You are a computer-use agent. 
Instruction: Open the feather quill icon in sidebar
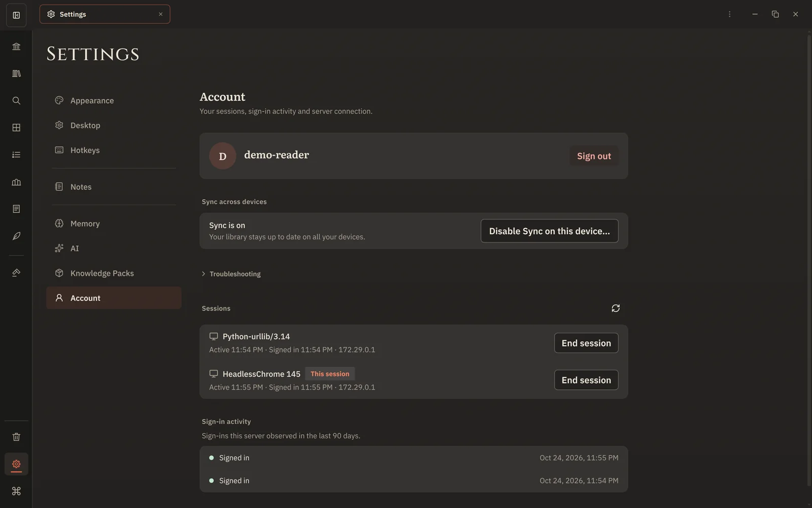click(16, 236)
